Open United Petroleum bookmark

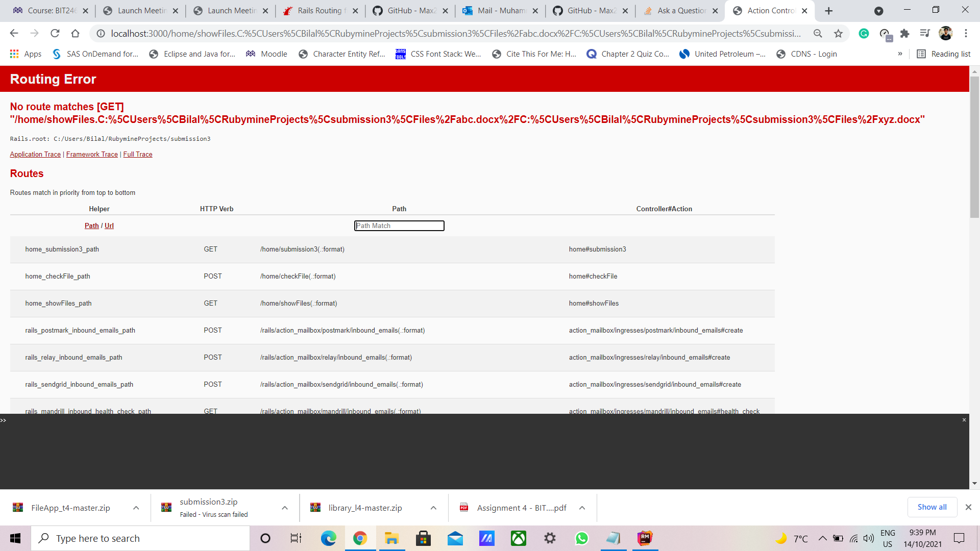(x=722, y=54)
